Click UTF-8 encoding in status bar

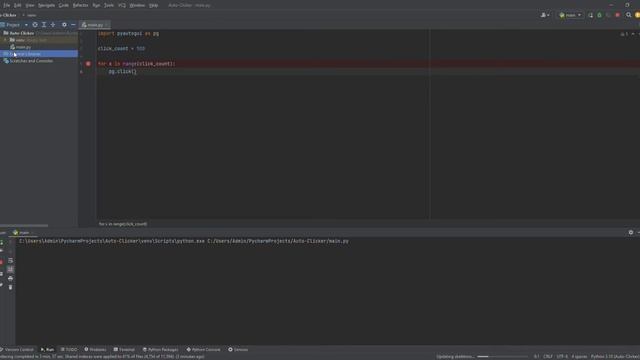(x=562, y=356)
